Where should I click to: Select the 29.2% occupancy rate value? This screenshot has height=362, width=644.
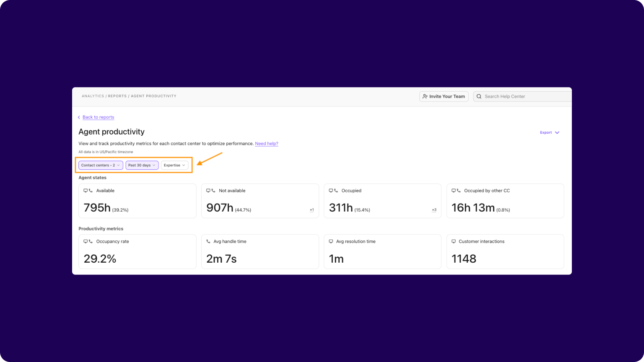[100, 259]
